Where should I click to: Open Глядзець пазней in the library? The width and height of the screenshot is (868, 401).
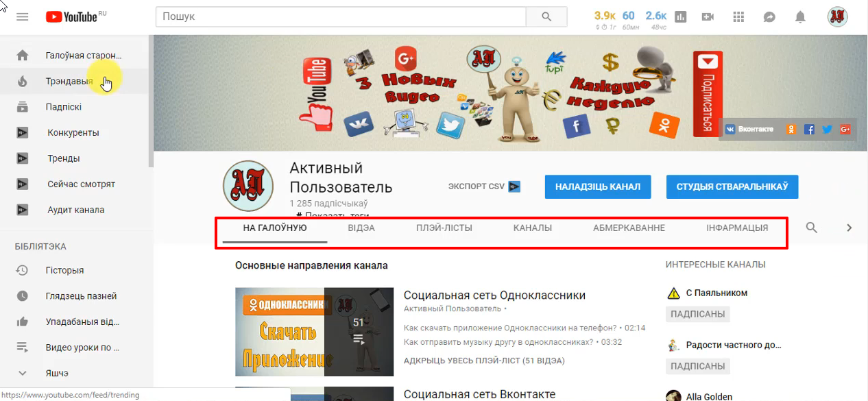point(74,296)
